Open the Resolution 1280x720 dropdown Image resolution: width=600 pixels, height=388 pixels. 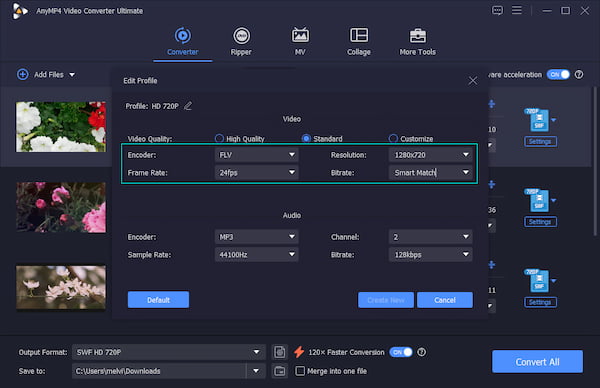click(431, 155)
